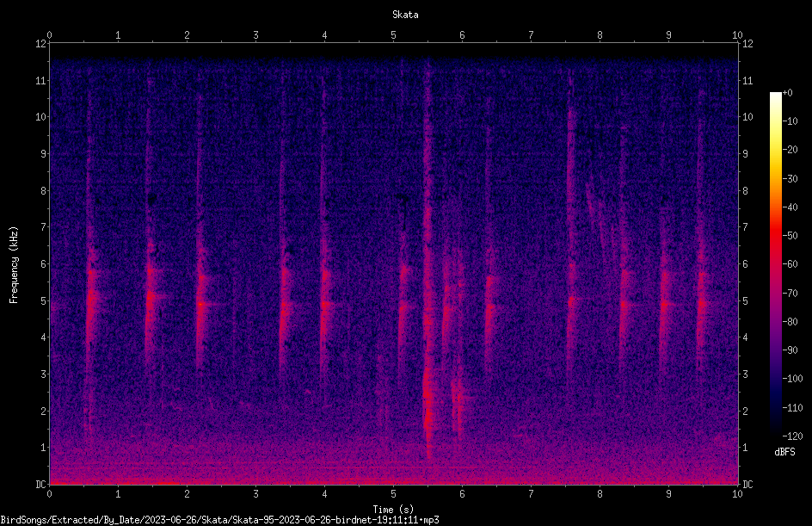
Task: Click the "Time (s)" axis label
Action: point(393,510)
